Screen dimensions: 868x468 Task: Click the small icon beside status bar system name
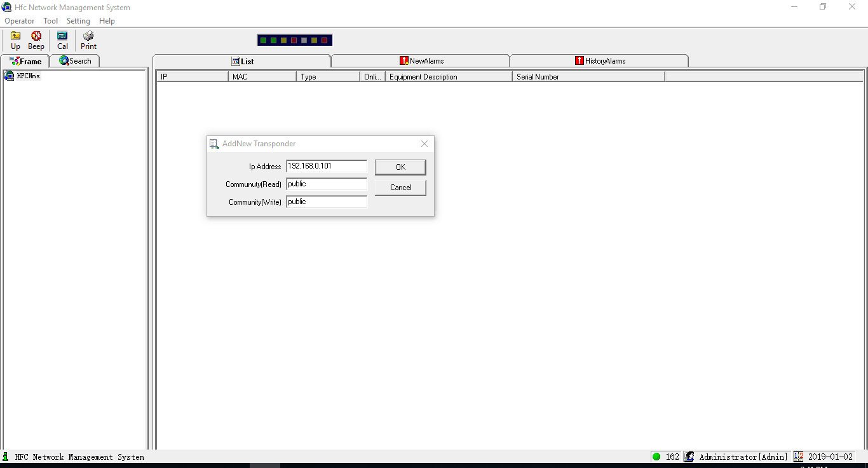(6, 457)
